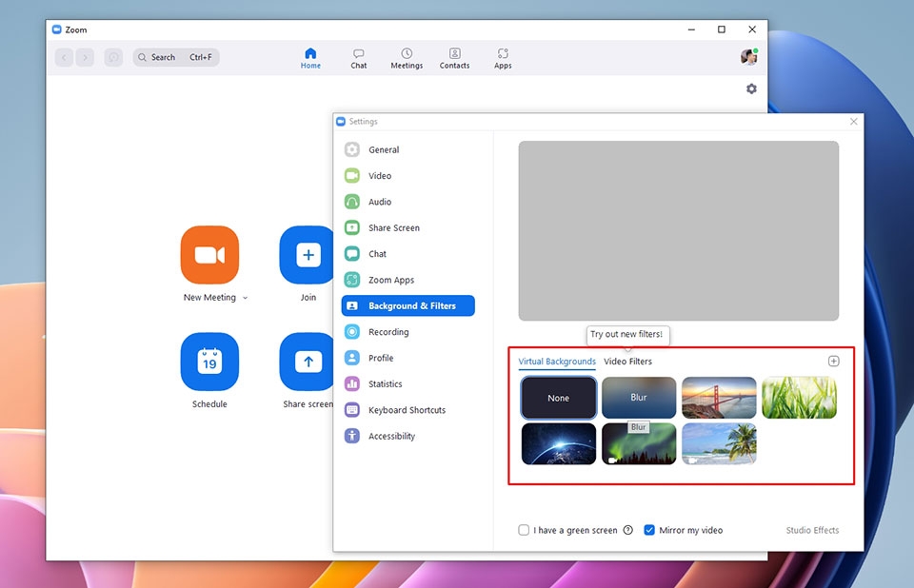Open the Contacts tab
914x588 pixels.
click(x=455, y=58)
